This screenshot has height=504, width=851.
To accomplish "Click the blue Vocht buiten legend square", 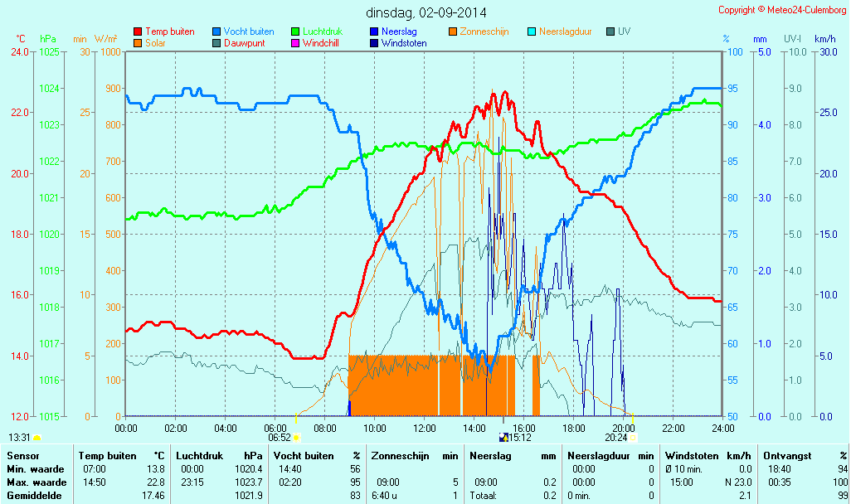I will [216, 31].
